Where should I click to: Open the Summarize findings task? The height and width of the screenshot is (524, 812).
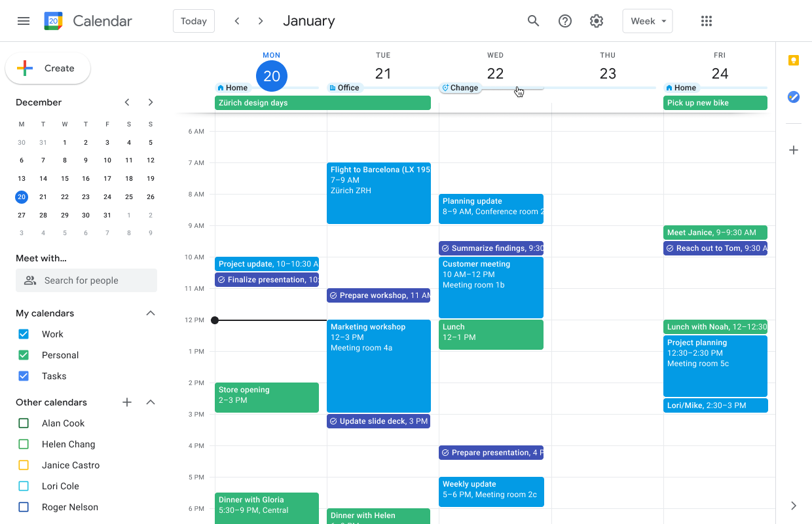coord(491,248)
